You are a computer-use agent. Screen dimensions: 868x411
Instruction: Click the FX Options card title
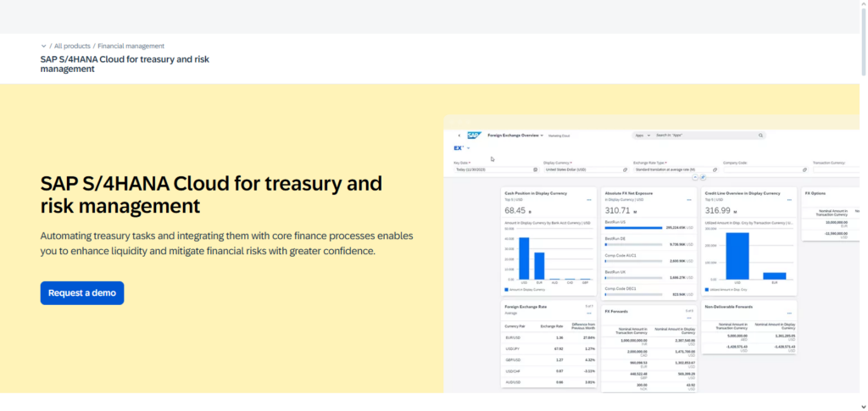pyautogui.click(x=815, y=193)
